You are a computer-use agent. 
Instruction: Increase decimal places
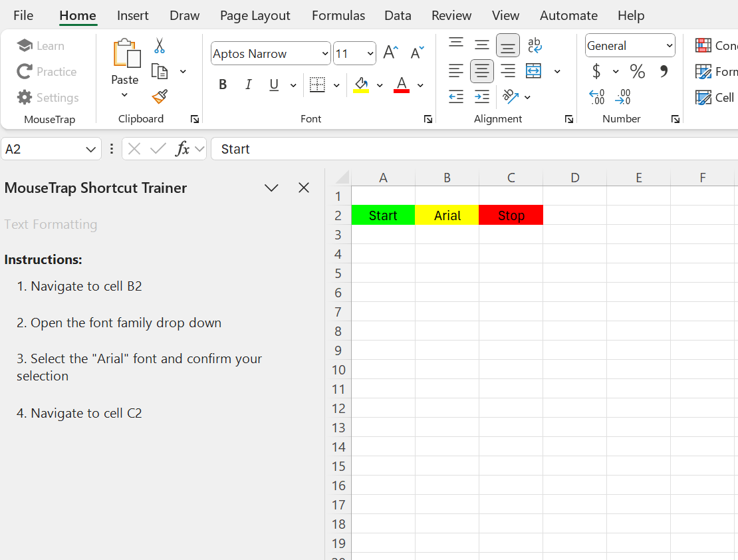pos(597,98)
